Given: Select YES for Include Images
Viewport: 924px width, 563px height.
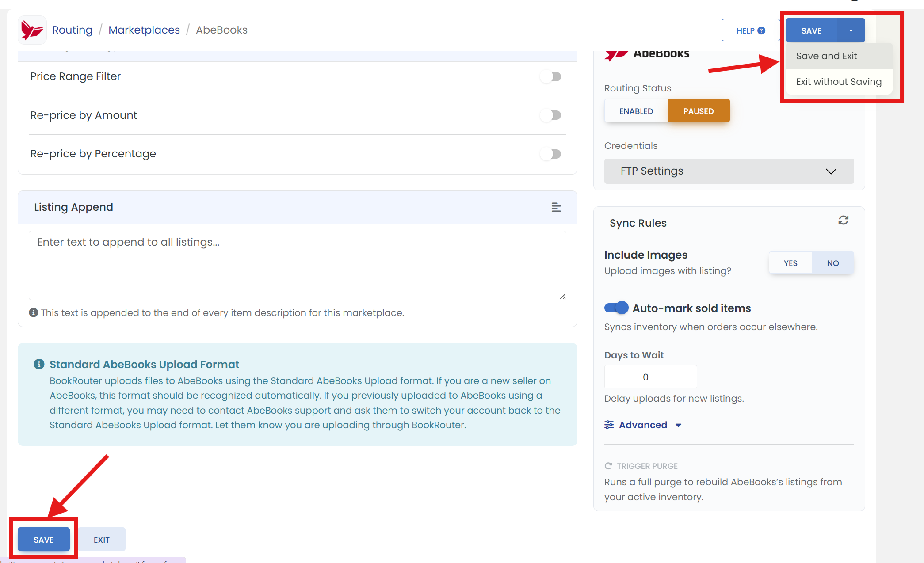Looking at the screenshot, I should [x=790, y=263].
